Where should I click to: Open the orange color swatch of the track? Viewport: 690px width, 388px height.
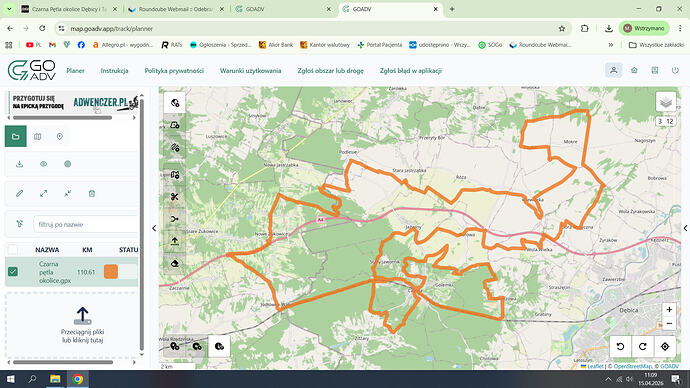[111, 272]
